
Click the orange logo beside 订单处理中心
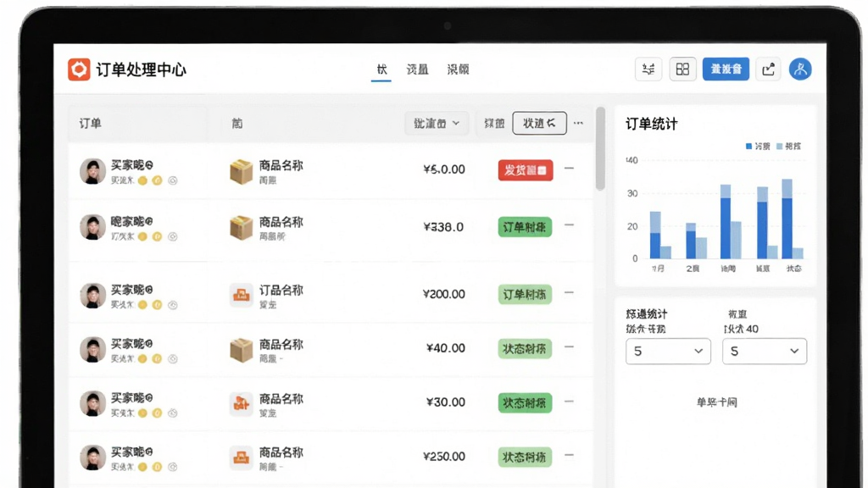coord(79,69)
